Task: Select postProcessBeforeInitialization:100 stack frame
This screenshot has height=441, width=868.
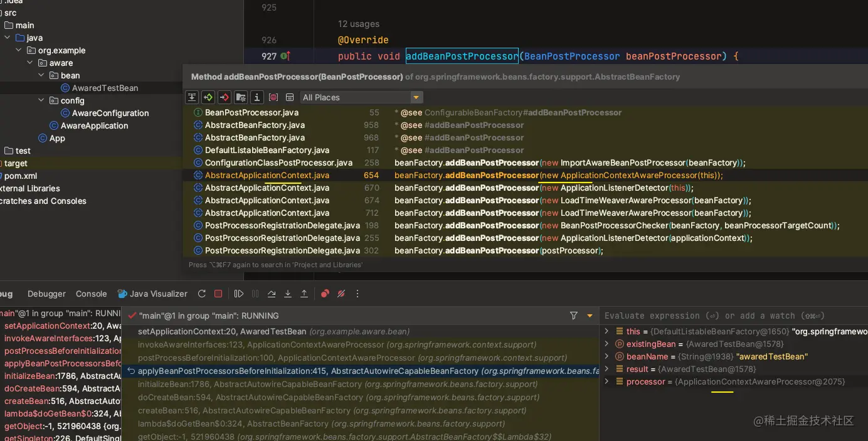Action: coord(361,358)
